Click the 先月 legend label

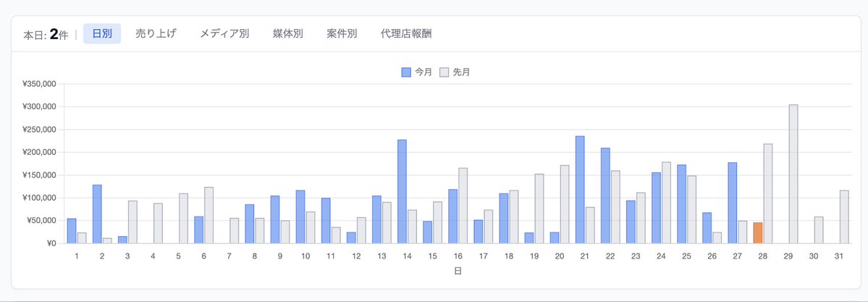(x=461, y=72)
